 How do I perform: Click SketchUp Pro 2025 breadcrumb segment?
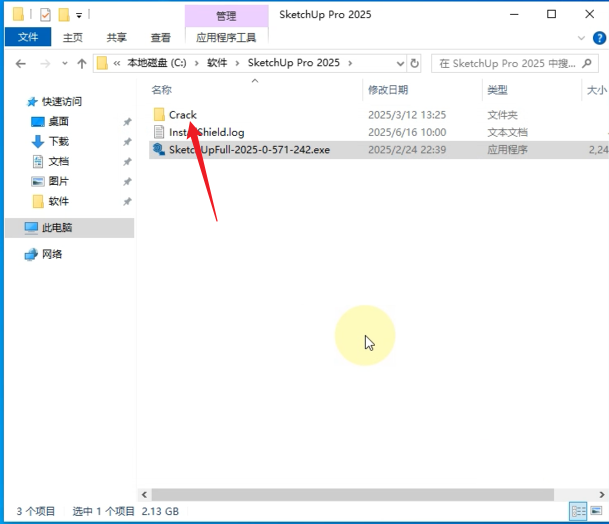[294, 63]
